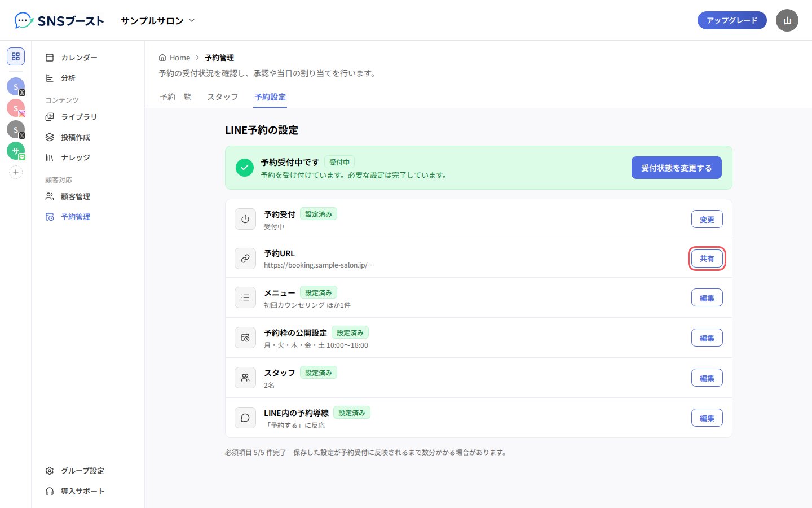Click the green checkmark status icon
Screen dimensions: 812x508
[245, 168]
